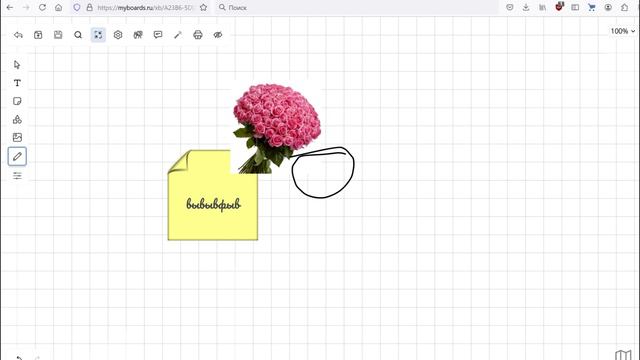Viewport: 640px width, 360px height.
Task: Click the shopping cart extension icon
Action: [591, 7]
